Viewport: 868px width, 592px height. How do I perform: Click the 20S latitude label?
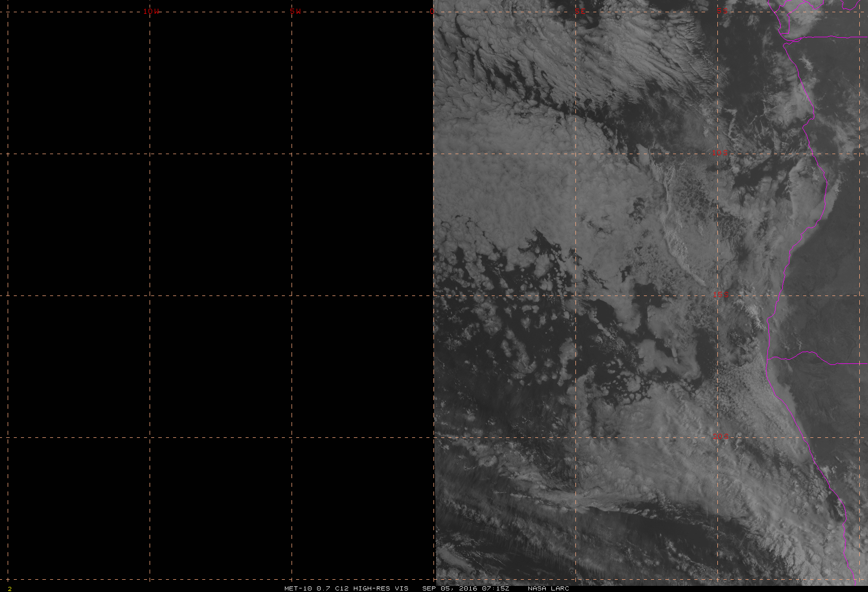(x=720, y=436)
